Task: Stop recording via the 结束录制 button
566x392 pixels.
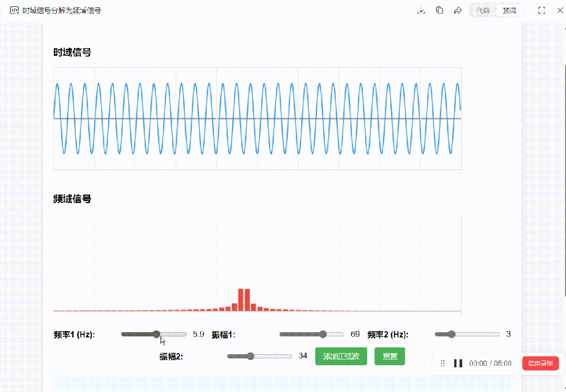Action: (x=540, y=363)
